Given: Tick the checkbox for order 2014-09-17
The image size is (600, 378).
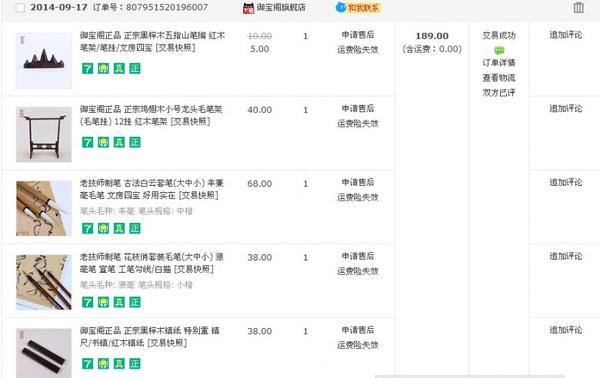Looking at the screenshot, I should click(20, 8).
